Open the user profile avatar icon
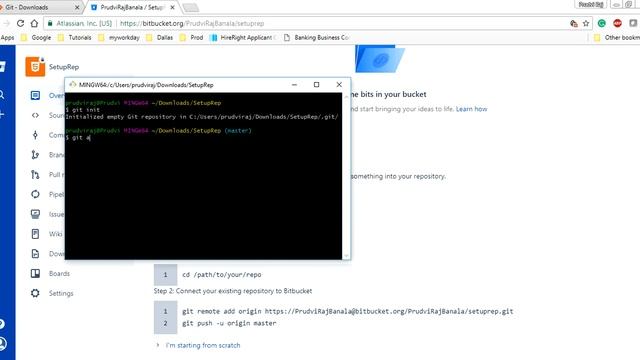The height and width of the screenshot is (360, 640). (x=2, y=343)
